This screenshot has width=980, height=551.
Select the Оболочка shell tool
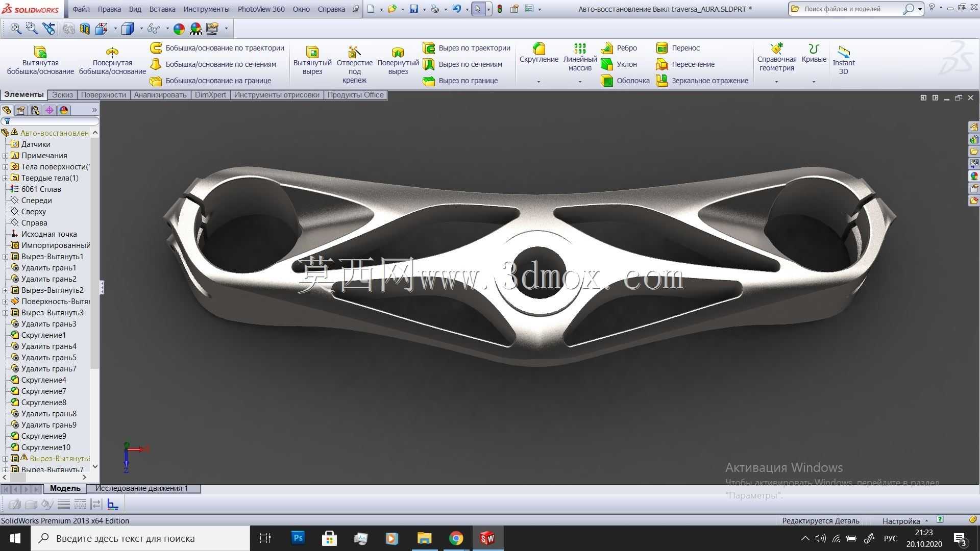pyautogui.click(x=625, y=81)
